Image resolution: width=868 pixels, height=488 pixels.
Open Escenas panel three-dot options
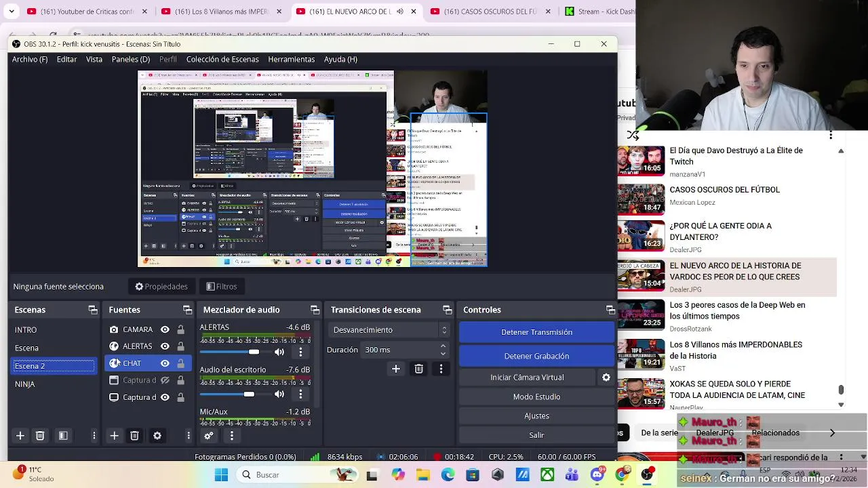click(x=94, y=436)
